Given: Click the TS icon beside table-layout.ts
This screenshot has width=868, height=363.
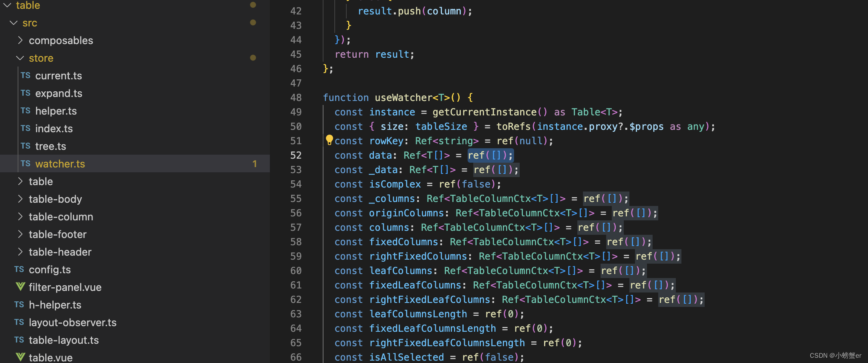Looking at the screenshot, I should 19,340.
